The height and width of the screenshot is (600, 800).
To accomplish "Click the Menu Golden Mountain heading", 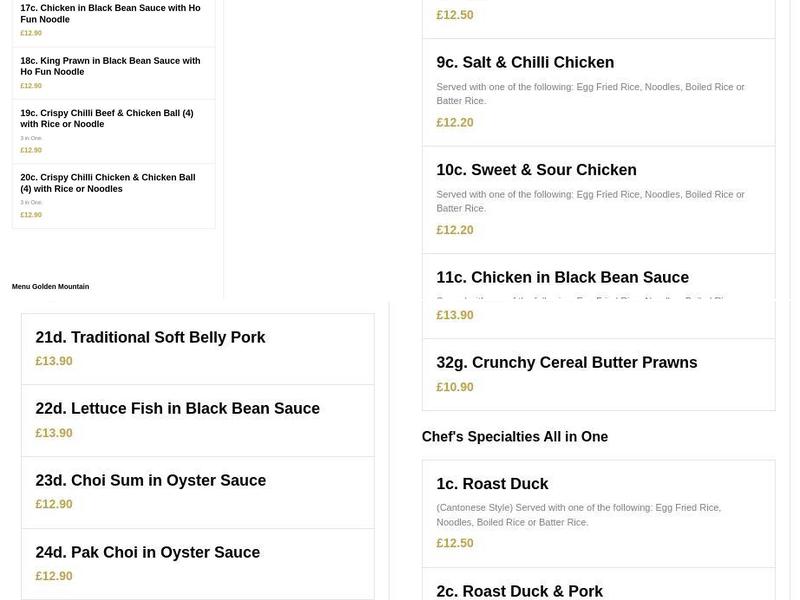I will tap(49, 286).
